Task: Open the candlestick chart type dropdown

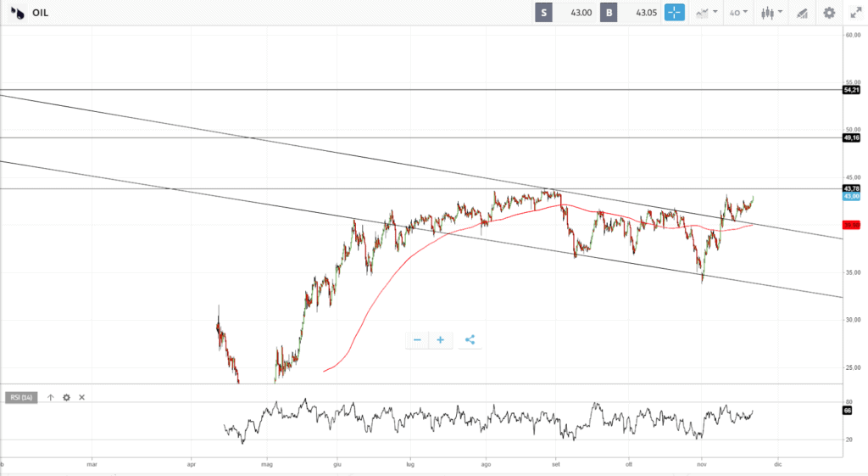Action: 771,13
